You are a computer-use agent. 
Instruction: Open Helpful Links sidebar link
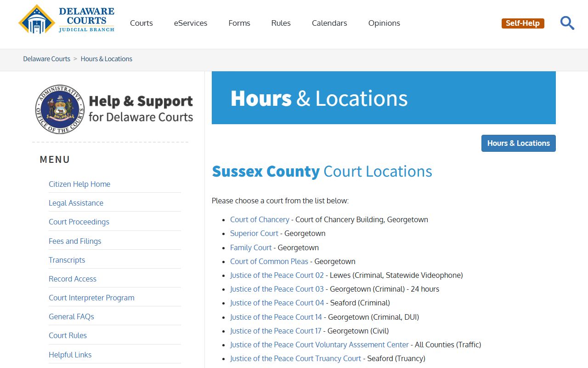pyautogui.click(x=70, y=355)
